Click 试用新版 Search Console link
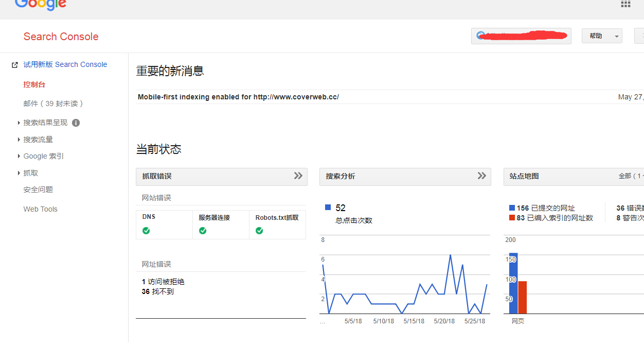 click(65, 64)
